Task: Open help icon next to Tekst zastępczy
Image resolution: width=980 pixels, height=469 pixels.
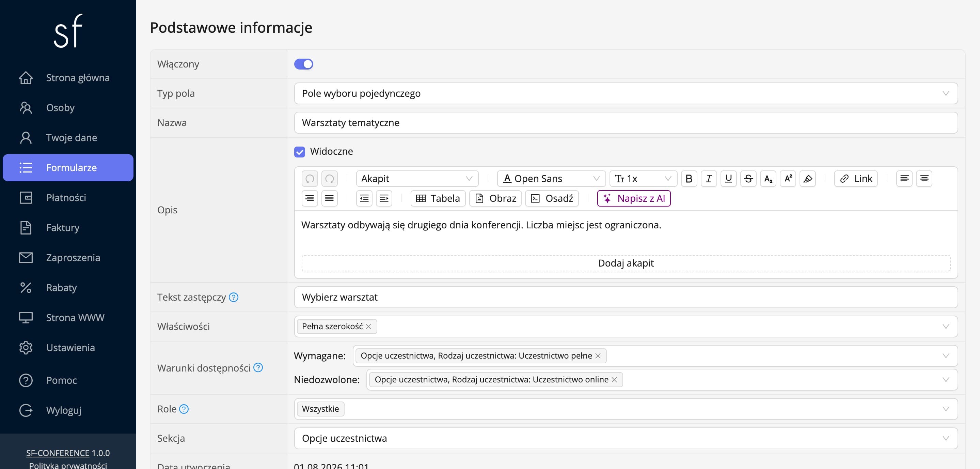Action: (234, 297)
